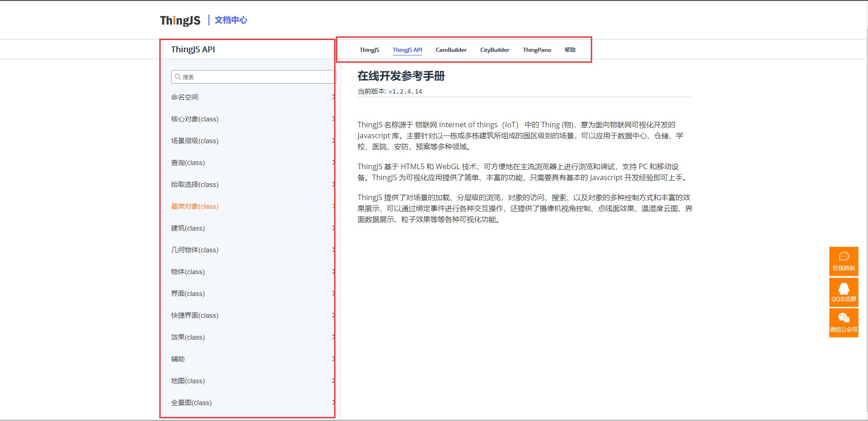Viewport: 868px width, 421px height.
Task: Select 界面(class) in the sidebar
Action: point(188,294)
